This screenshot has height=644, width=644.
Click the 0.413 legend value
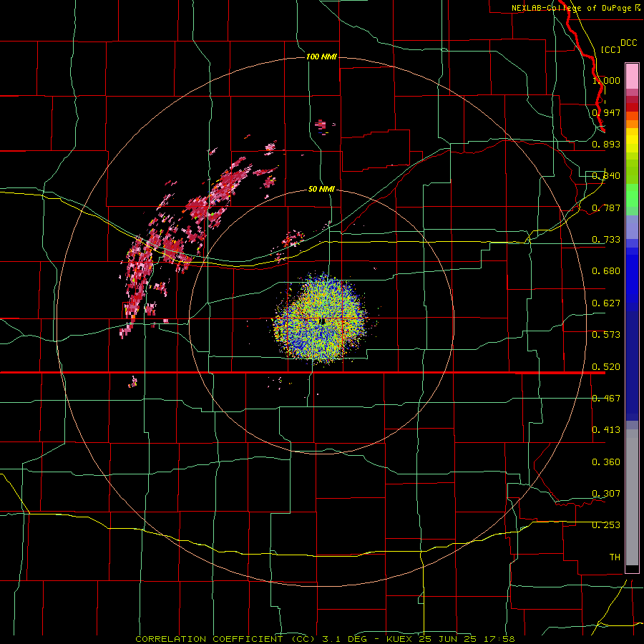tap(606, 430)
